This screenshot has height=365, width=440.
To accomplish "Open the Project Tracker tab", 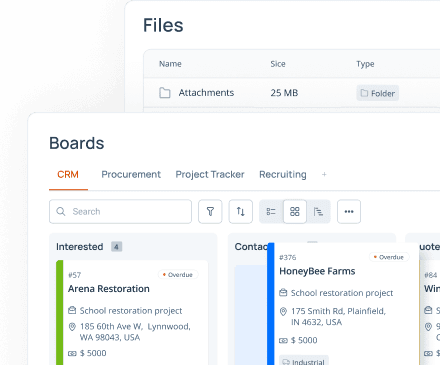I will coord(210,174).
